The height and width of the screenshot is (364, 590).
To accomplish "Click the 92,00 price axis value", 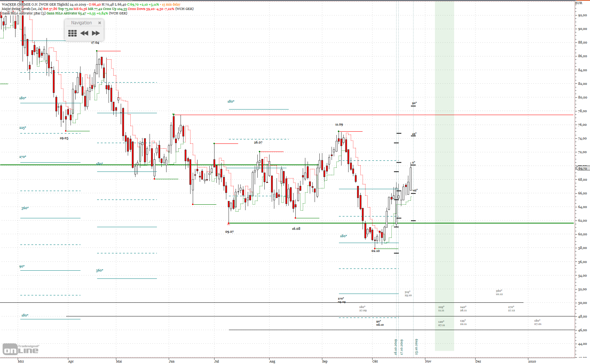I will coord(583,15).
